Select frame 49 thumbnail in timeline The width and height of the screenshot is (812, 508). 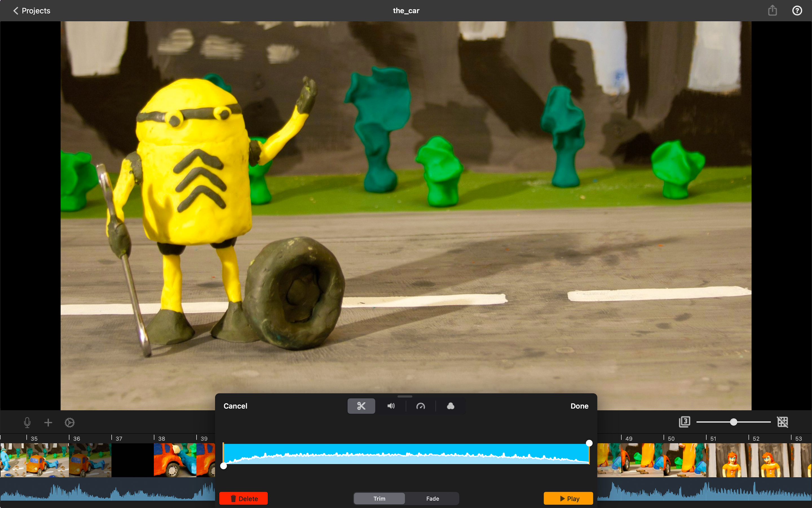[642, 460]
